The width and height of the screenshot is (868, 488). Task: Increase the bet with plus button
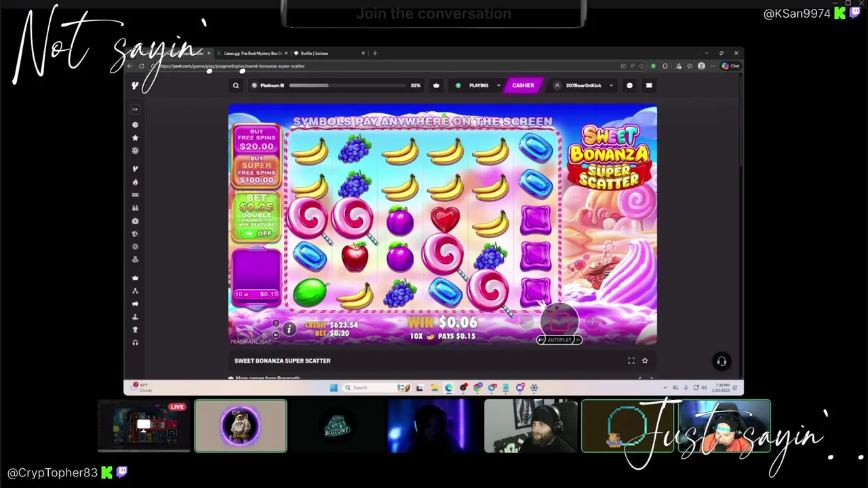point(592,323)
